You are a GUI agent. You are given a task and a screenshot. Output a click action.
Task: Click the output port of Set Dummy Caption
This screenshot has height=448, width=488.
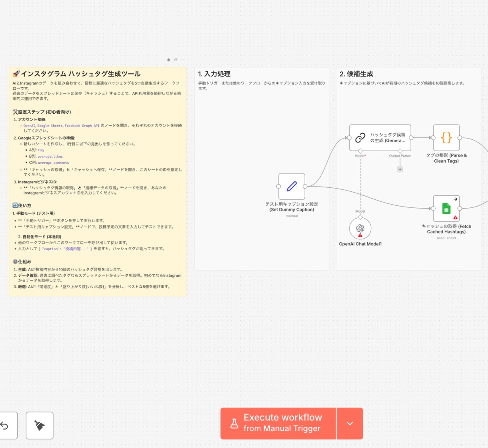point(305,186)
